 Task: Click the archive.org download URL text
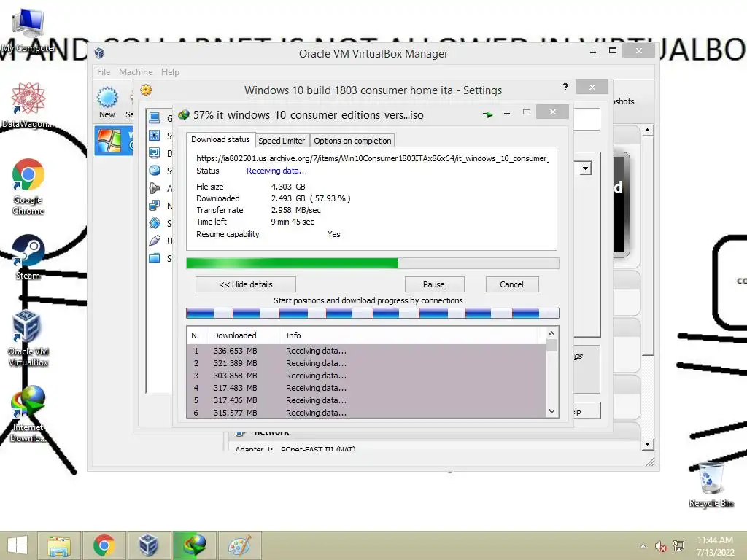372,158
